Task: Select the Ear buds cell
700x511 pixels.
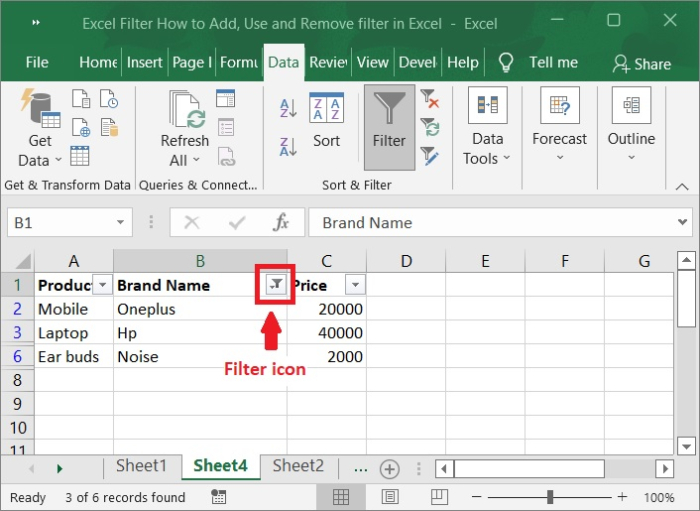Action: (x=74, y=356)
